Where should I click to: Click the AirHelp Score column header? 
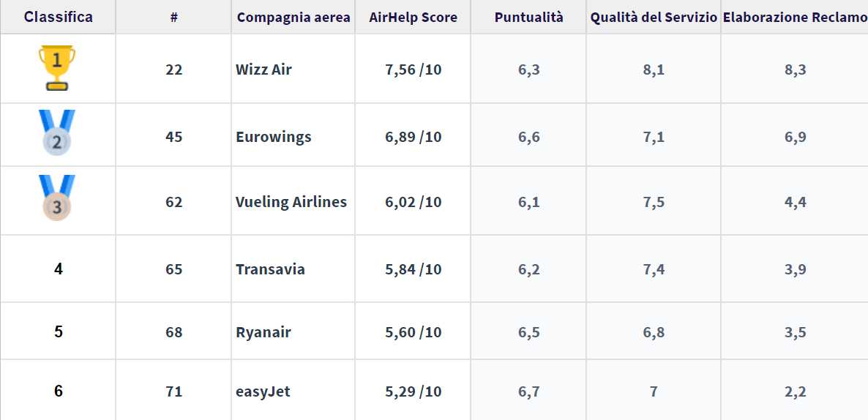point(413,17)
